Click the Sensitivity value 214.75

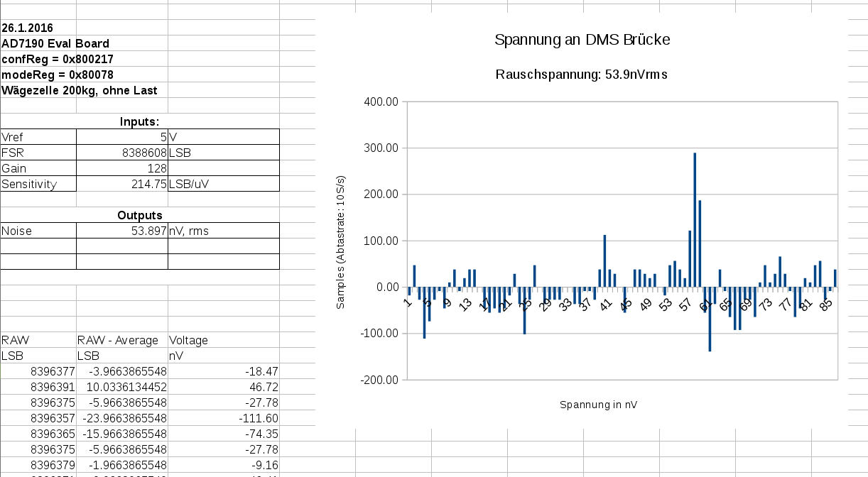click(121, 184)
